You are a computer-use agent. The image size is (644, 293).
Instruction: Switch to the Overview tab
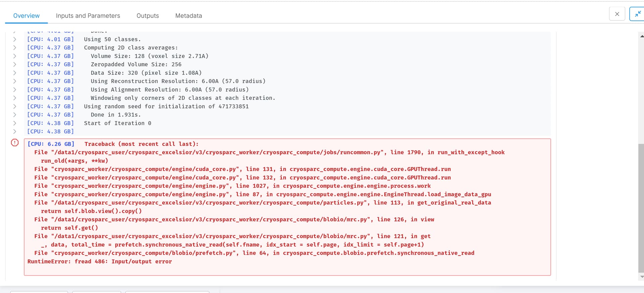click(26, 16)
